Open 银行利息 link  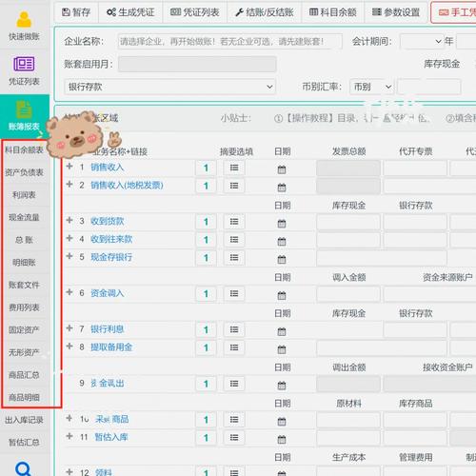pyautogui.click(x=108, y=329)
